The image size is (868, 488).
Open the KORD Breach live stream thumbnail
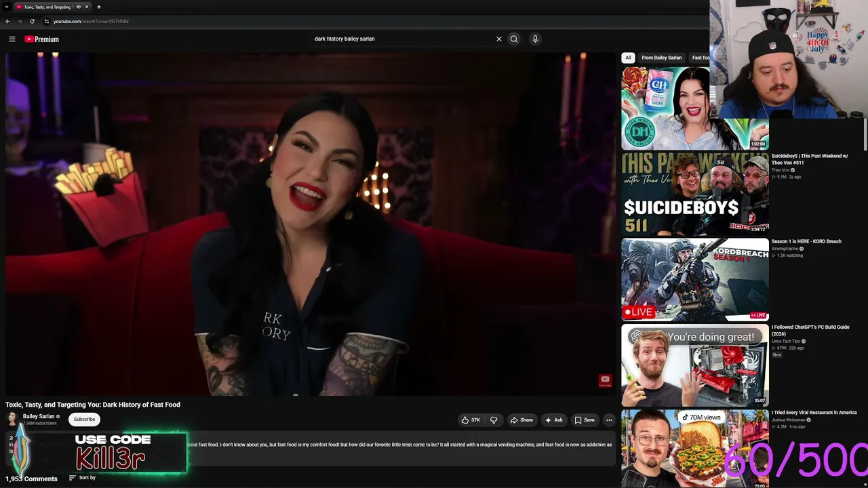pos(695,279)
